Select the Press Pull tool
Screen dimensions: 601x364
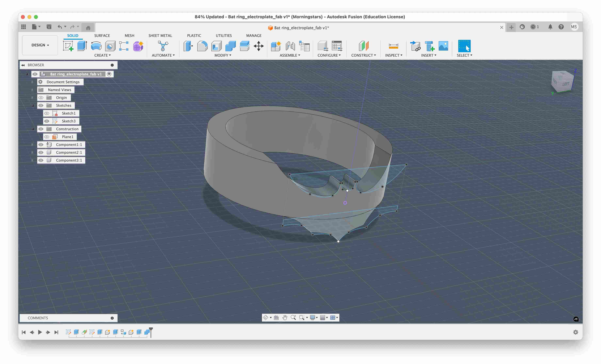pos(188,46)
